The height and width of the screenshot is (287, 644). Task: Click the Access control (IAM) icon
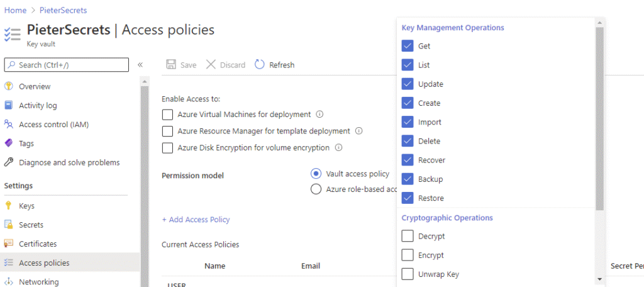9,124
